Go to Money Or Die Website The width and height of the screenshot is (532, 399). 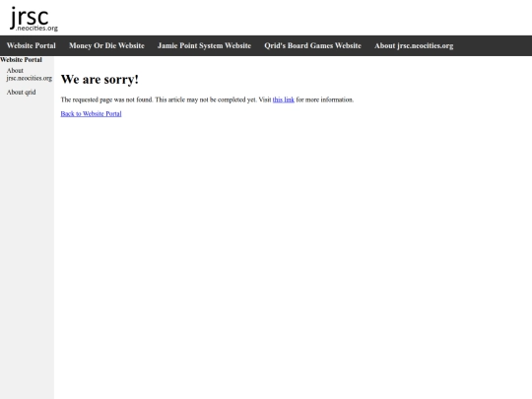106,45
